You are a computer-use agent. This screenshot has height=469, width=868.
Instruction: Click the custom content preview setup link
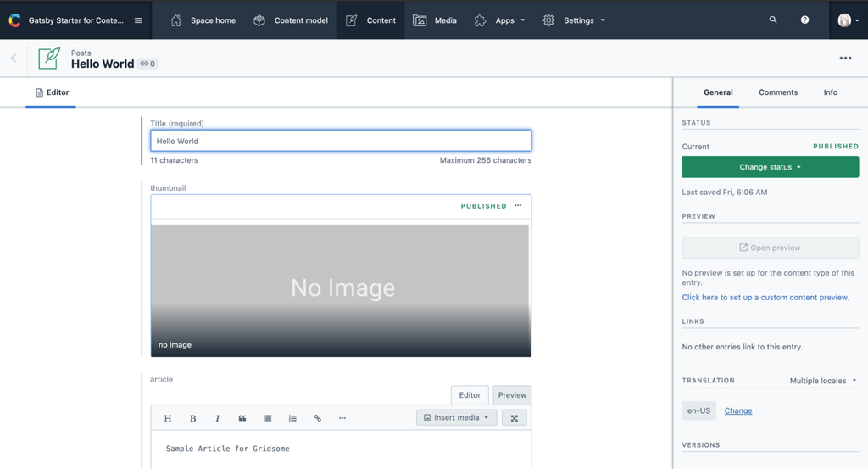click(765, 298)
